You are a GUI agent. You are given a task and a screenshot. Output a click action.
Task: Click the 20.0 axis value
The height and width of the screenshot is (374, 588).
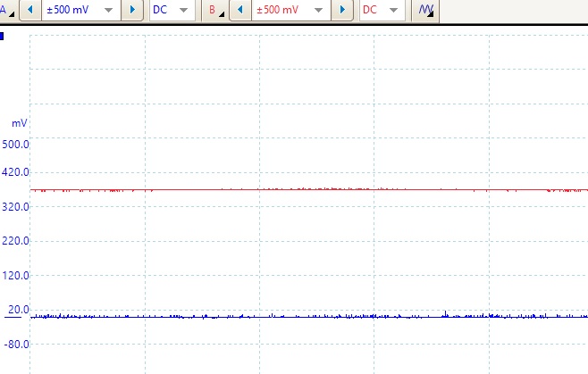click(x=19, y=310)
